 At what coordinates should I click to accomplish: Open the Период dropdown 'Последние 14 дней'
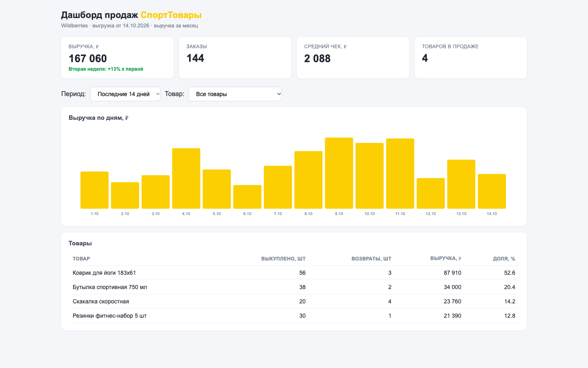[x=125, y=94]
